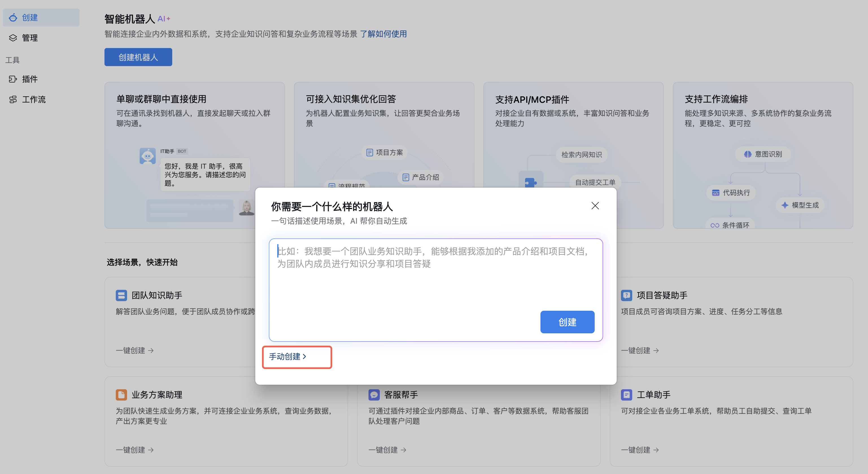Open the 插件 plugin icon
Screen dimensions: 868x474
pyautogui.click(x=13, y=79)
